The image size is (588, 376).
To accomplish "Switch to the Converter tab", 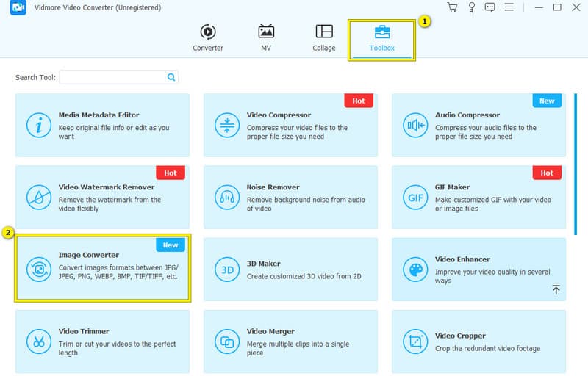I will tap(208, 38).
